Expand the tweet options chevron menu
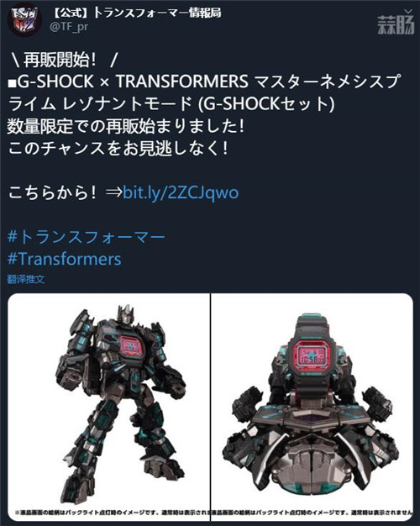The width and height of the screenshot is (420, 526). pos(407,11)
